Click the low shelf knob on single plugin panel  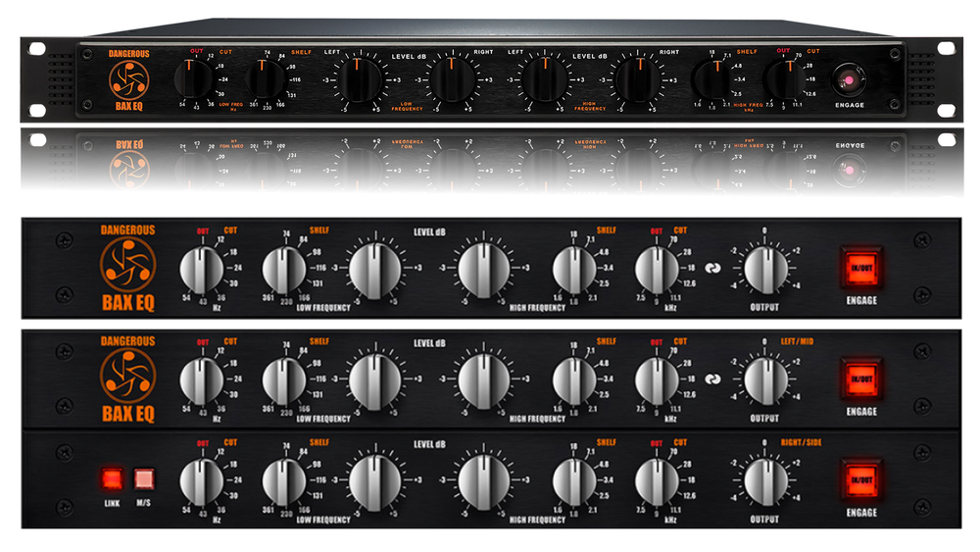tap(284, 270)
